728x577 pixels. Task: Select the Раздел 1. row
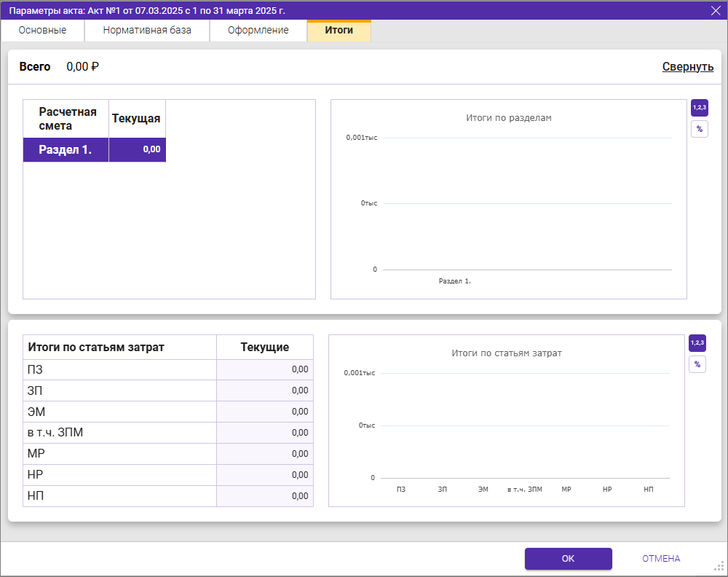66,149
